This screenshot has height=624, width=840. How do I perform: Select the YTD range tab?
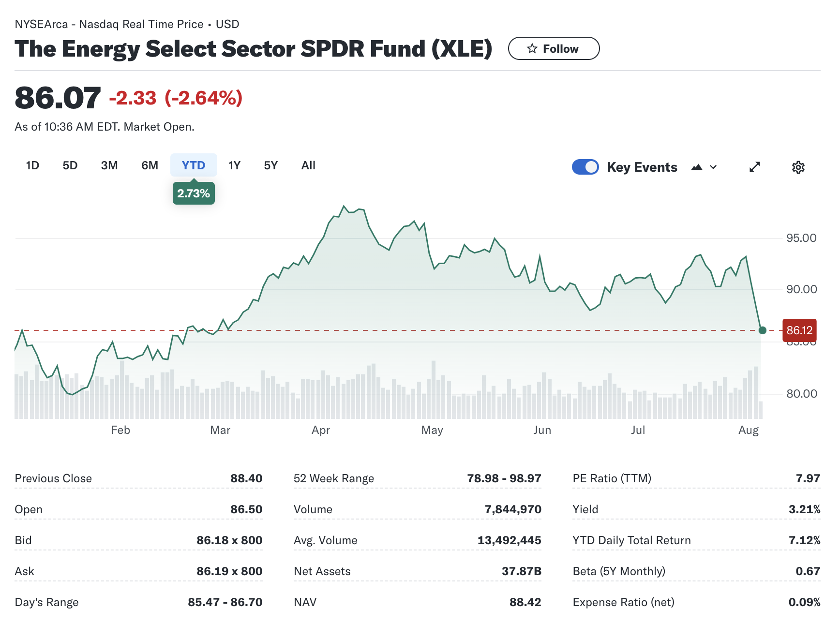tap(194, 165)
